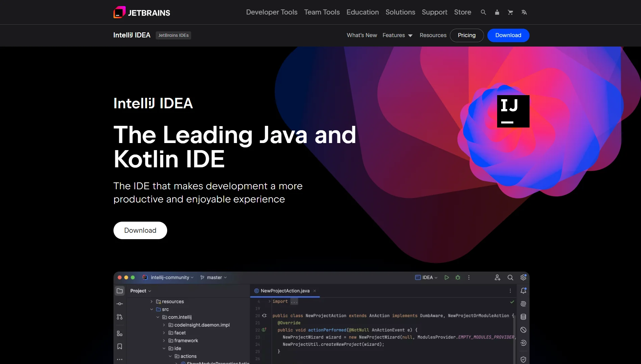Click IntelliJ IDEA title in sub-navigation
This screenshot has height=364, width=641.
(132, 35)
